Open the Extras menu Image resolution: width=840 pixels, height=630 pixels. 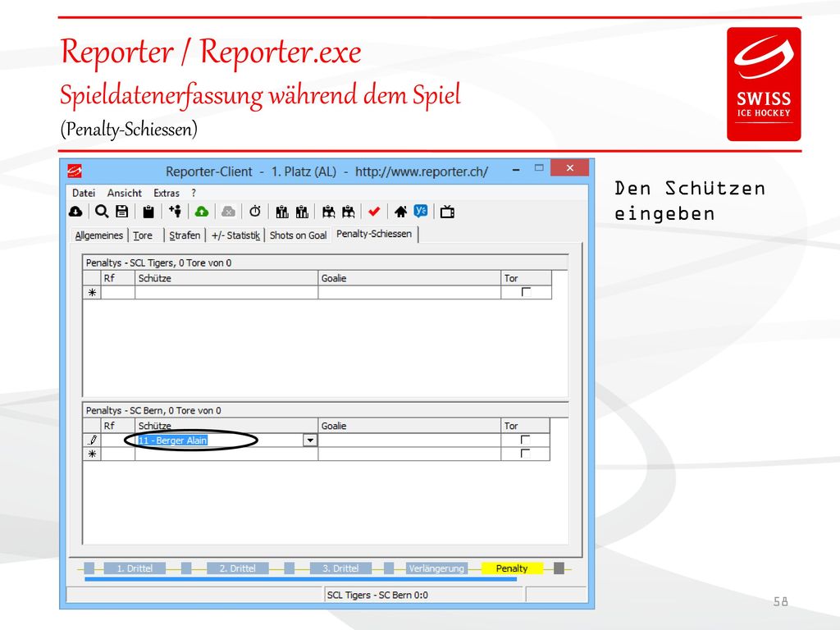point(167,193)
